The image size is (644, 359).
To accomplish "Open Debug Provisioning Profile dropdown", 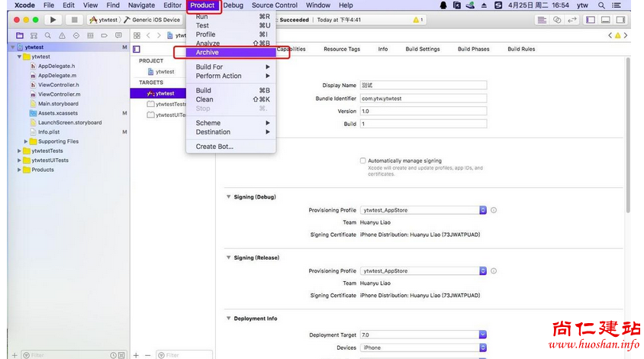I will pyautogui.click(x=482, y=210).
